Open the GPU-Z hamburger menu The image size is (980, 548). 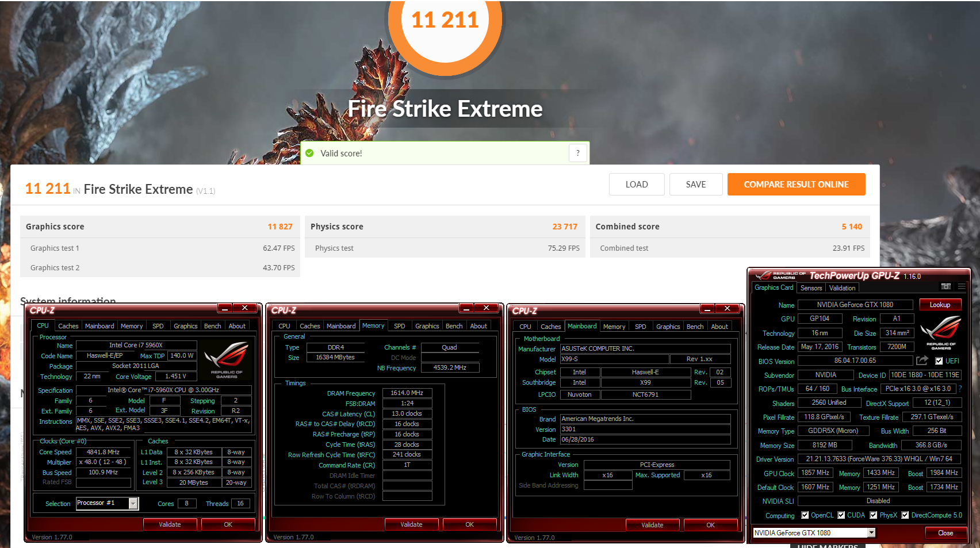(962, 286)
